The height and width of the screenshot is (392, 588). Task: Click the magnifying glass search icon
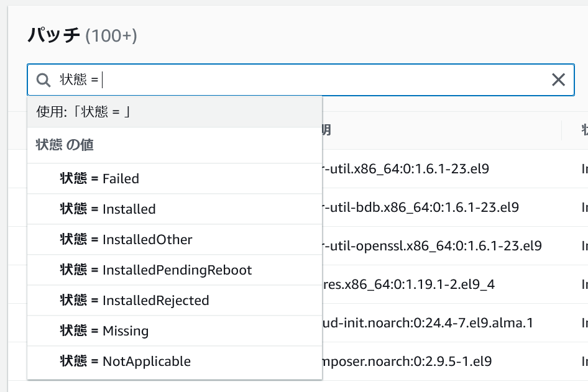coord(43,80)
